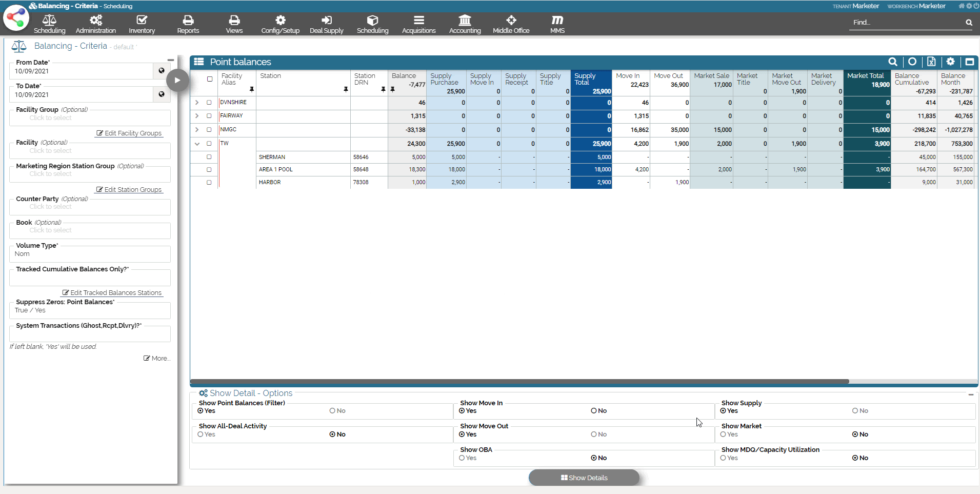
Task: Click the Excel export icon in grid header
Action: [x=931, y=62]
